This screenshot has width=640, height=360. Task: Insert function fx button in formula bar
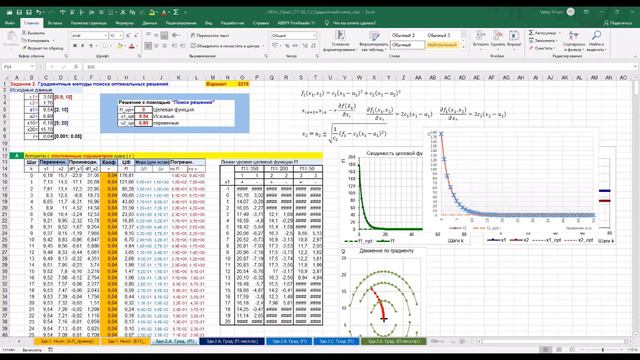pos(76,67)
